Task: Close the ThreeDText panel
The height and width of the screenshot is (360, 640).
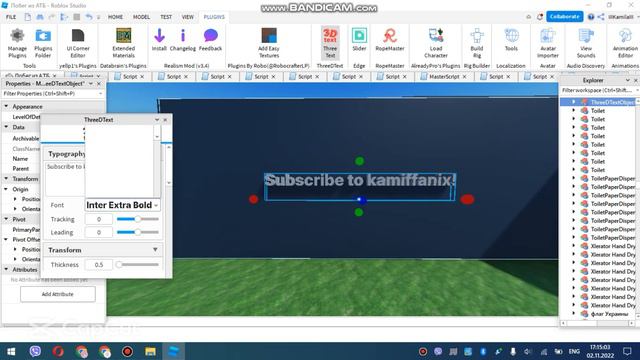Action: (165, 120)
